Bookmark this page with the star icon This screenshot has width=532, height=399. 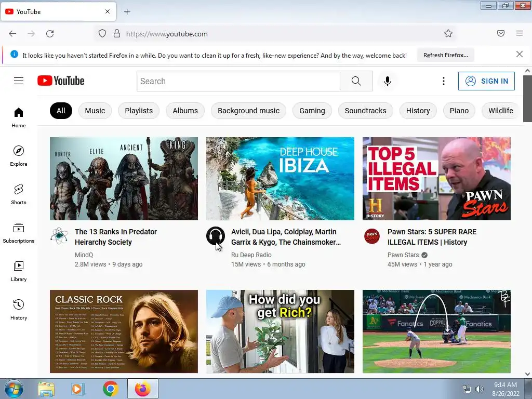point(448,33)
